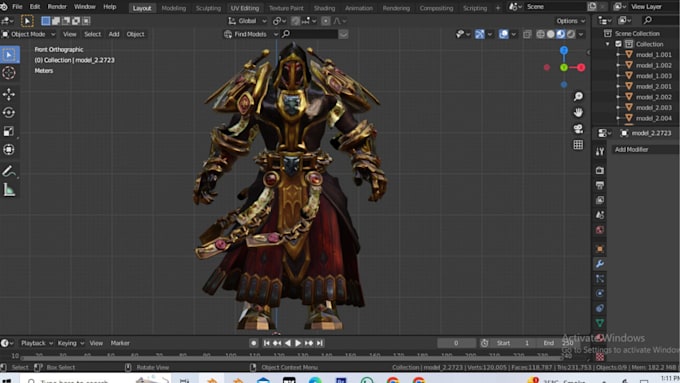Open the pivot point dropdown

click(x=278, y=21)
